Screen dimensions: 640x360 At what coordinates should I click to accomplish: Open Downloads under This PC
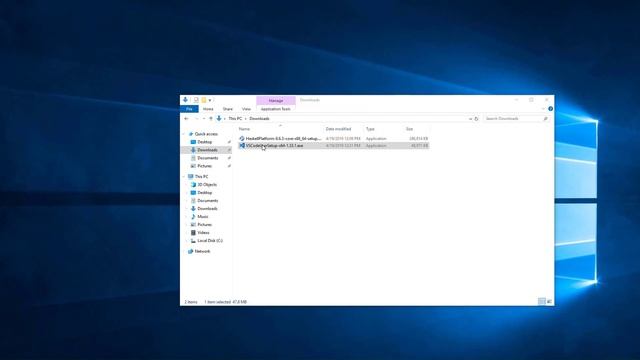207,209
